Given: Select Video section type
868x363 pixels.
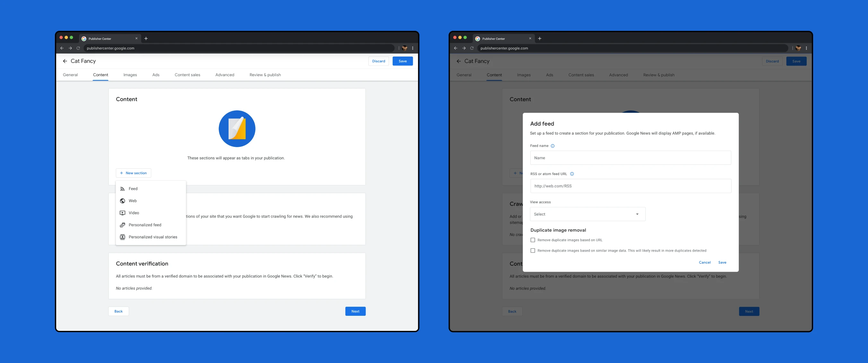Looking at the screenshot, I should coord(134,213).
